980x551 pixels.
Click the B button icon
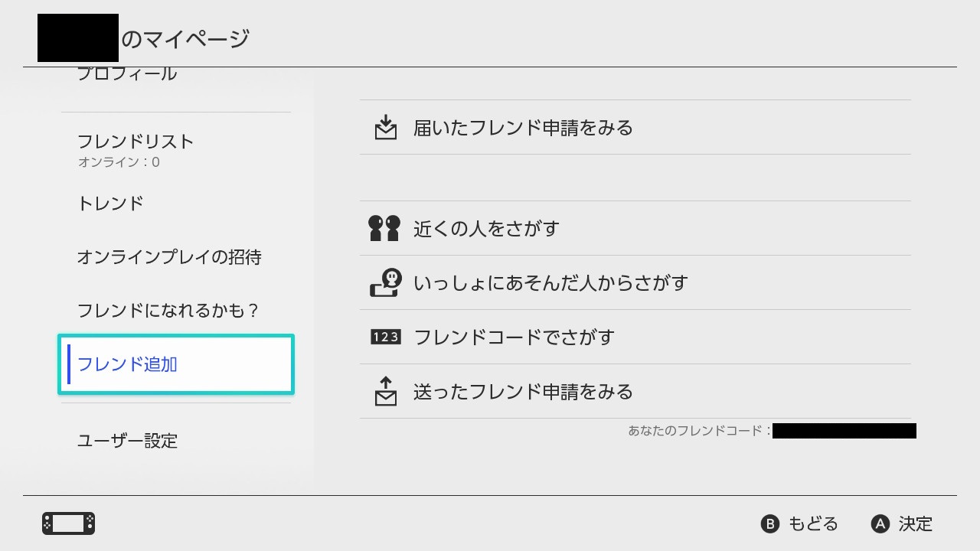pyautogui.click(x=769, y=523)
